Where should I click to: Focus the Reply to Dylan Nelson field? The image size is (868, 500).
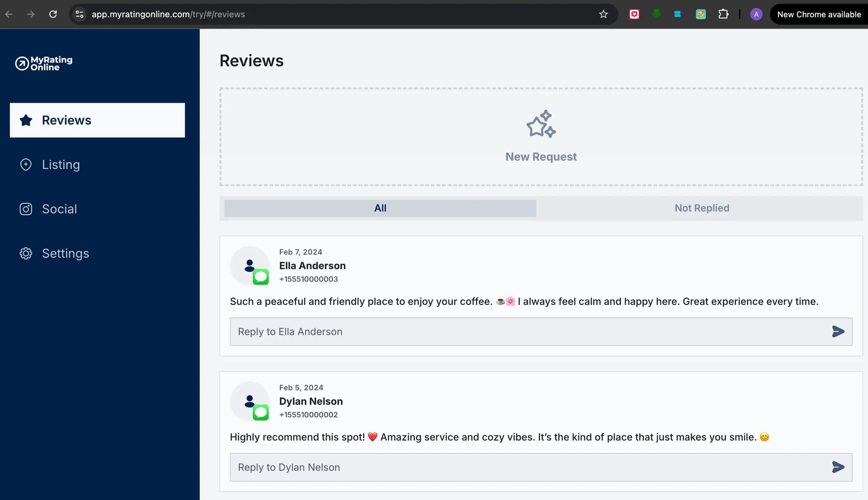click(521, 467)
